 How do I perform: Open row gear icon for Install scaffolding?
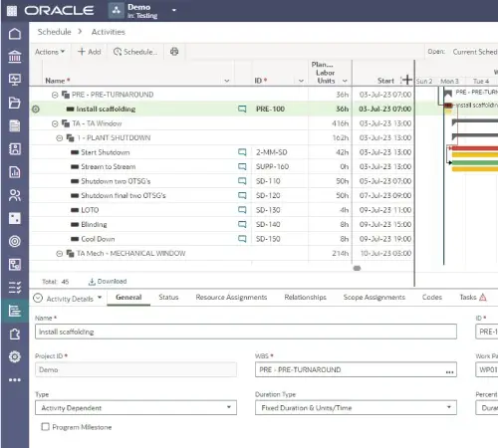click(36, 109)
